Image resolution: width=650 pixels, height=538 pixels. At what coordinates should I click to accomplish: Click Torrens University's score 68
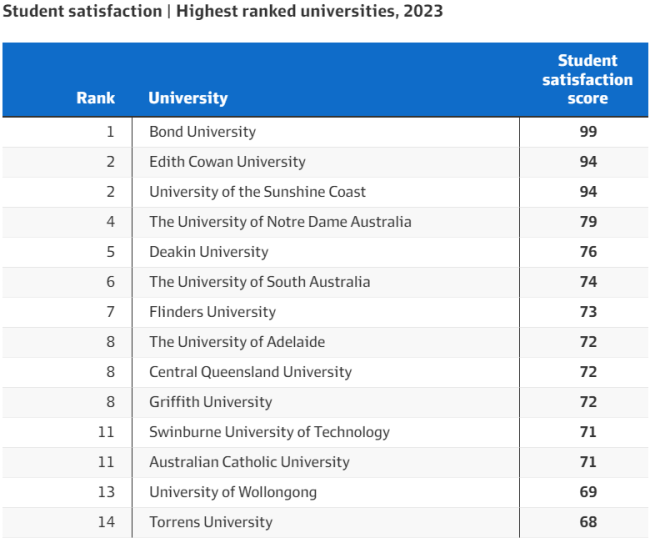pyautogui.click(x=588, y=522)
